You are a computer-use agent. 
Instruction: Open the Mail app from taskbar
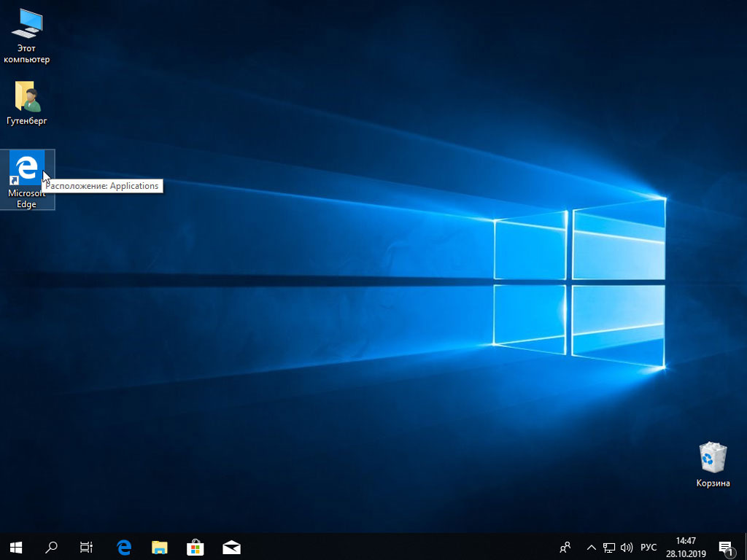point(231,547)
